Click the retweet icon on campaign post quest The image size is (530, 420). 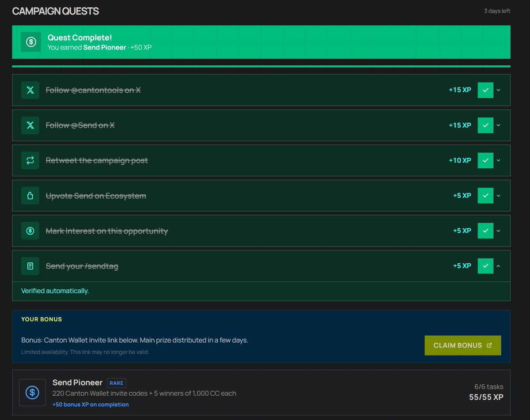tap(30, 160)
